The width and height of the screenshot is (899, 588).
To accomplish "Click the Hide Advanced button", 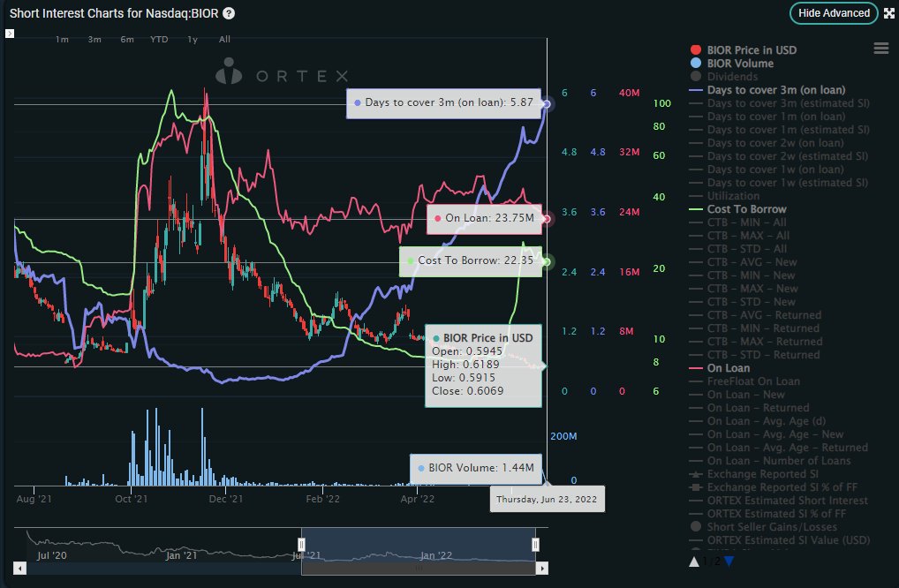I will pyautogui.click(x=834, y=13).
